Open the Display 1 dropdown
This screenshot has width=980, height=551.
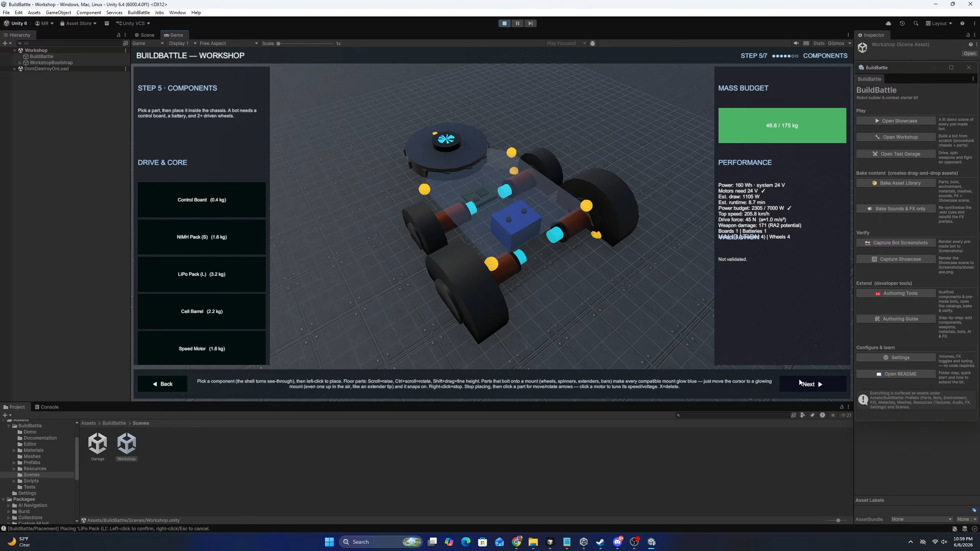coord(183,43)
